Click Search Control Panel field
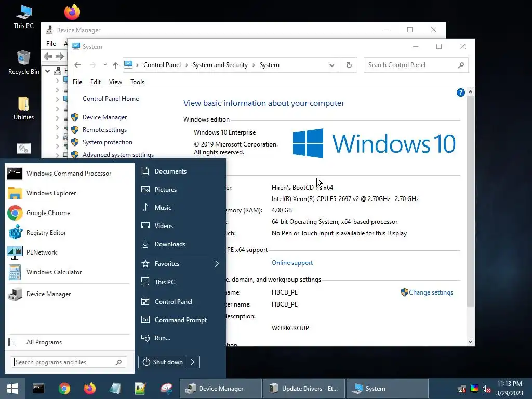Image resolution: width=532 pixels, height=399 pixels. (x=416, y=65)
